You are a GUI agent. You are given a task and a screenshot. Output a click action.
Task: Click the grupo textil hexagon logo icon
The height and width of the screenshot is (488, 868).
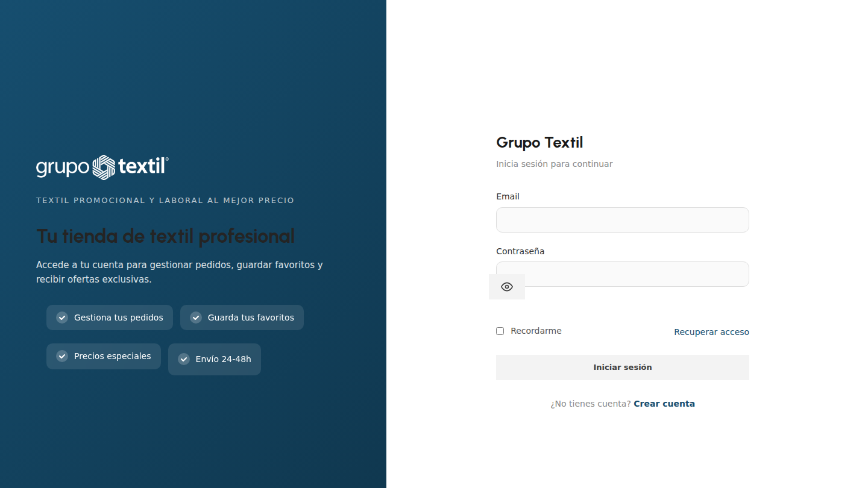coord(104,167)
